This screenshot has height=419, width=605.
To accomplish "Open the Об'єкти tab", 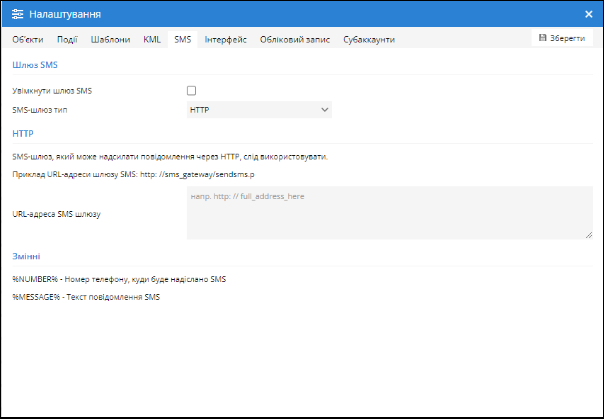I will 28,40.
